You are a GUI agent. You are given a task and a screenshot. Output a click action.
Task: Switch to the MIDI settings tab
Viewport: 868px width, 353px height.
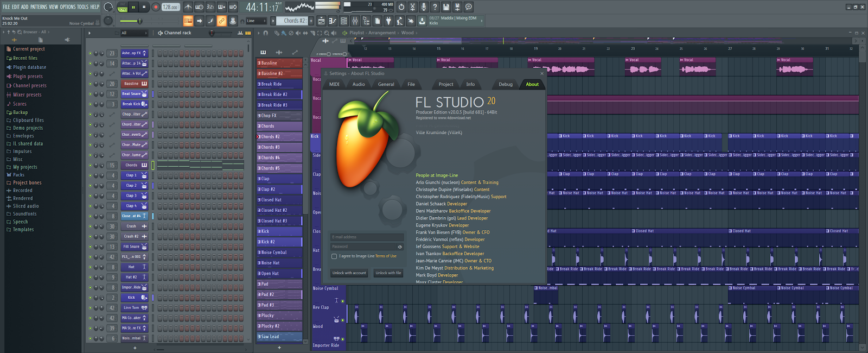(x=334, y=84)
